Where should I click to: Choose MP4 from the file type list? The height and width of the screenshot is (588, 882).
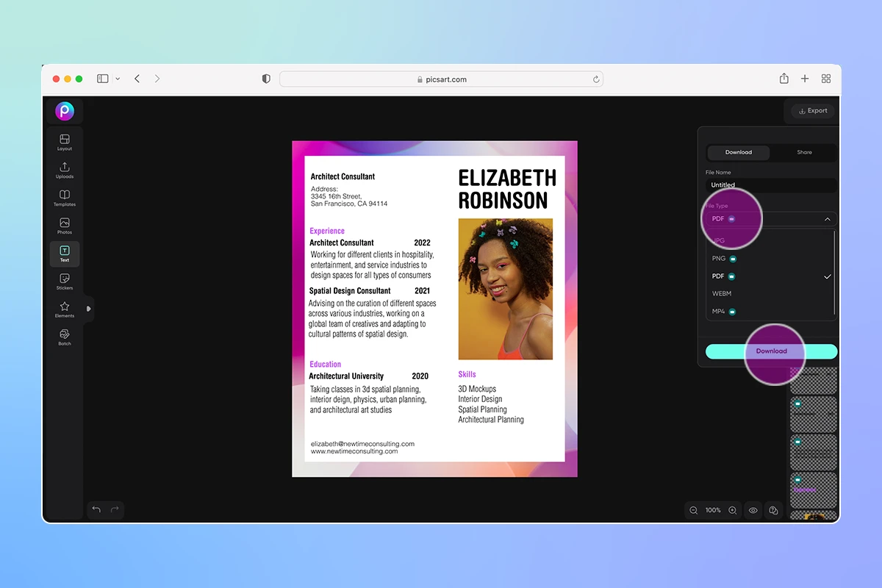(718, 311)
